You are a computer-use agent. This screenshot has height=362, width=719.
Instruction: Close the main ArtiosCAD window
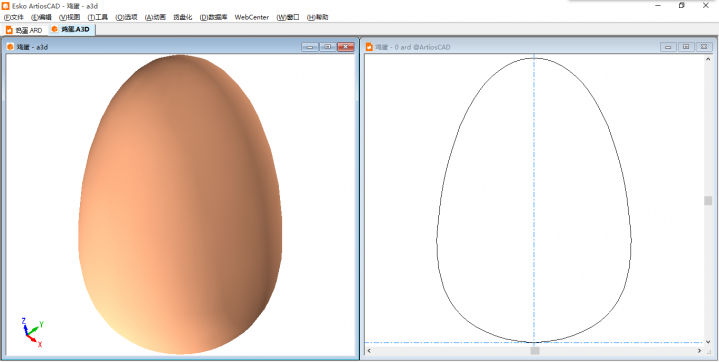point(706,6)
